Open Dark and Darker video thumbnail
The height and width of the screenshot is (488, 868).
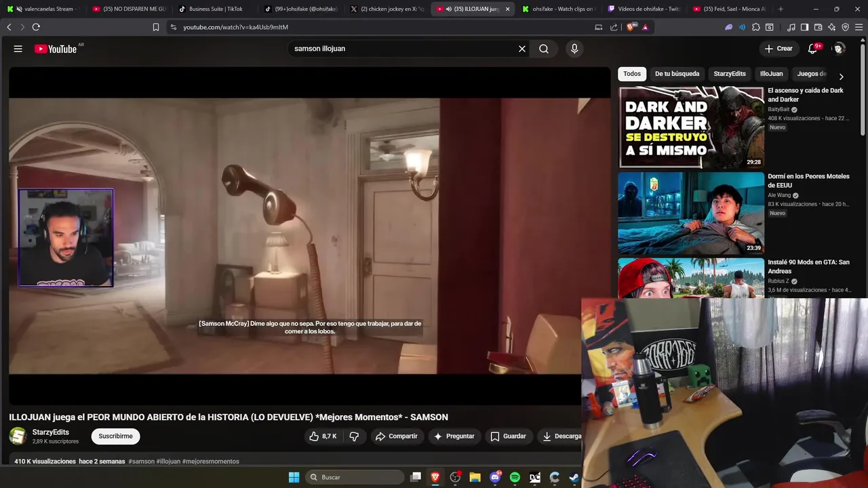tap(691, 127)
